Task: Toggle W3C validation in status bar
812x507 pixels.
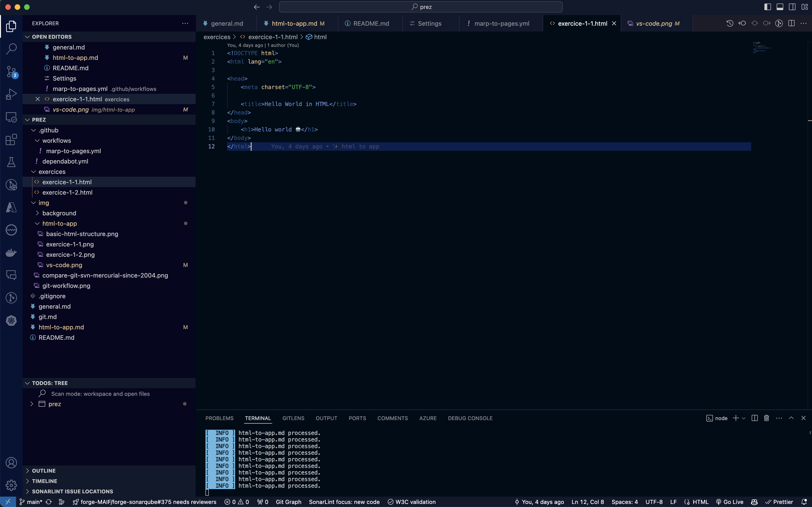Action: pyautogui.click(x=411, y=502)
